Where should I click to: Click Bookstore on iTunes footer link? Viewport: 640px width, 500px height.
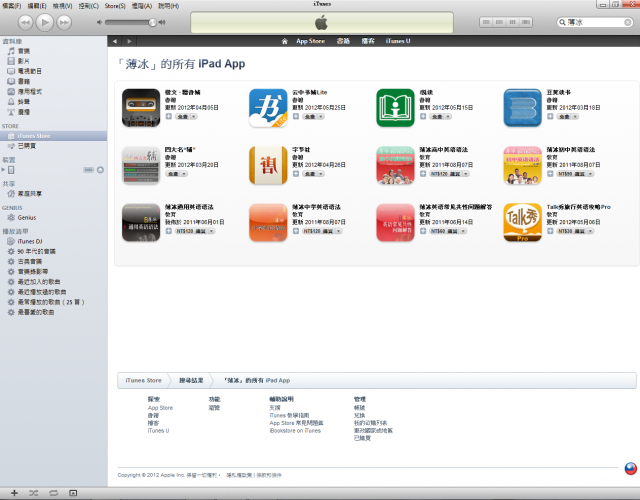(295, 431)
